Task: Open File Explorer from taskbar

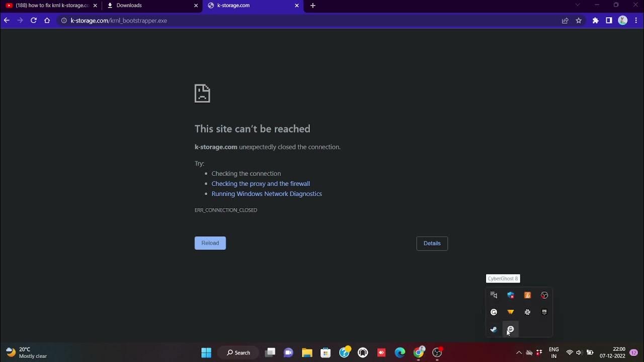Action: [307, 352]
